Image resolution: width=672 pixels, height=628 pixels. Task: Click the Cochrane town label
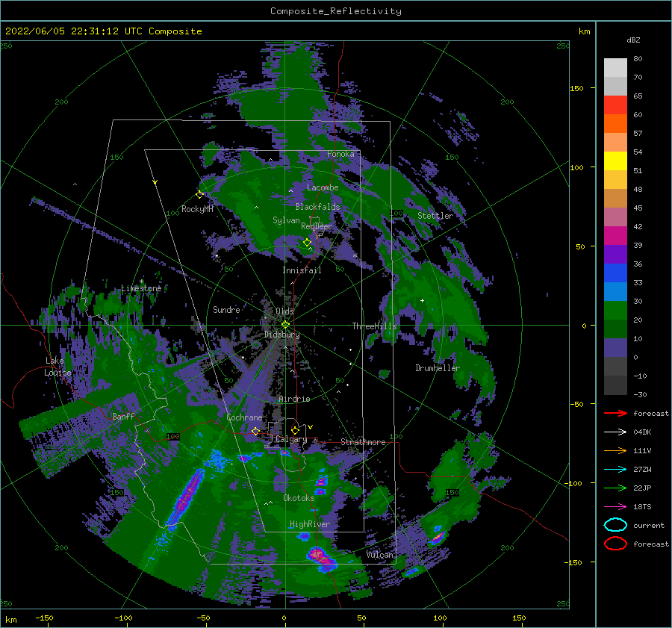click(244, 417)
